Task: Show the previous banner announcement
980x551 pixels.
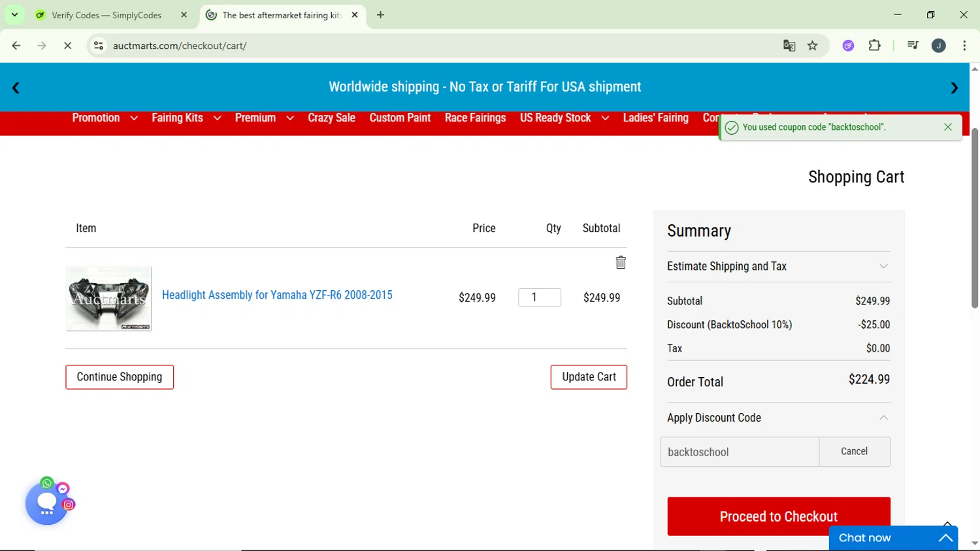Action: pos(16,88)
